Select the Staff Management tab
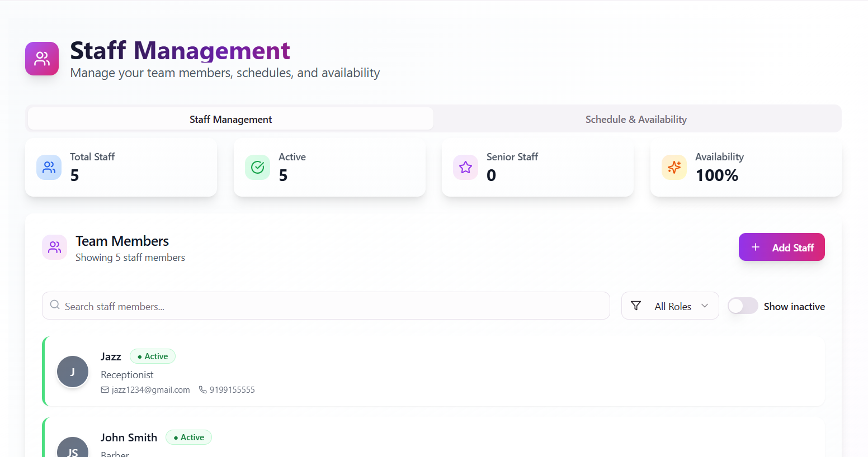 click(x=230, y=120)
